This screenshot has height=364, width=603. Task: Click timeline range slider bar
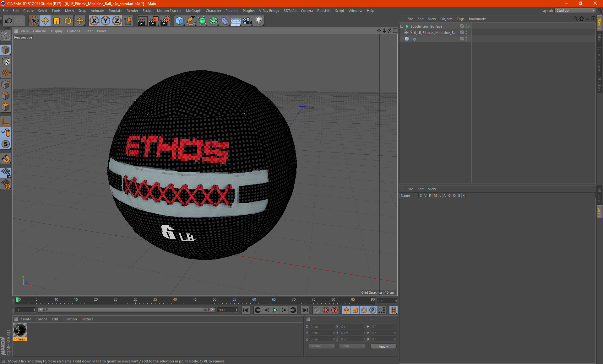127,310
